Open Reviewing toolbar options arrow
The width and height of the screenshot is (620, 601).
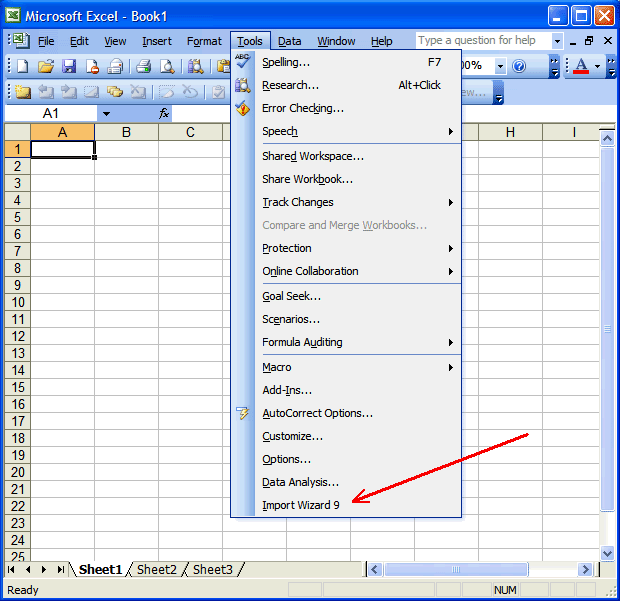(499, 93)
